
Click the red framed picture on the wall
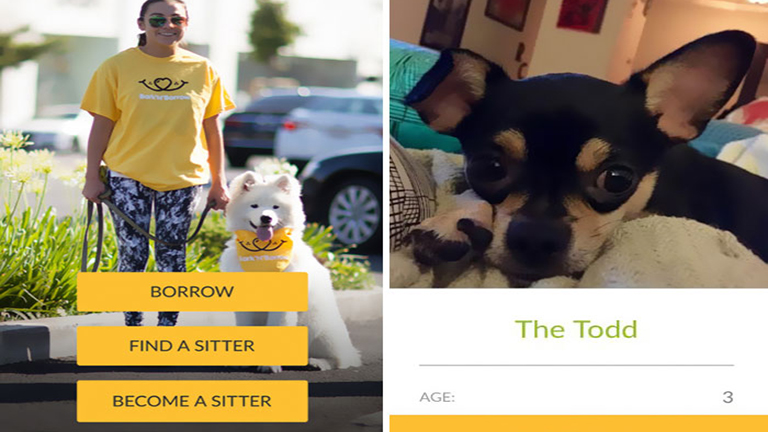coord(582,15)
